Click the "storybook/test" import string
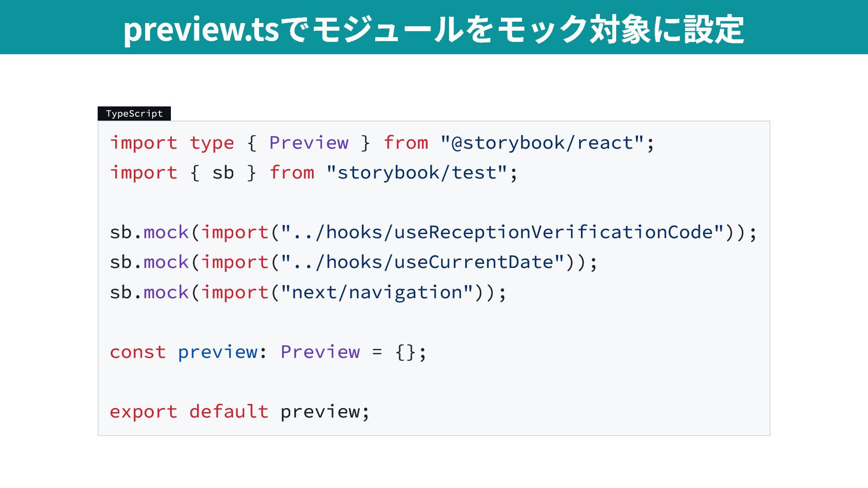The width and height of the screenshot is (868, 488). tap(416, 173)
